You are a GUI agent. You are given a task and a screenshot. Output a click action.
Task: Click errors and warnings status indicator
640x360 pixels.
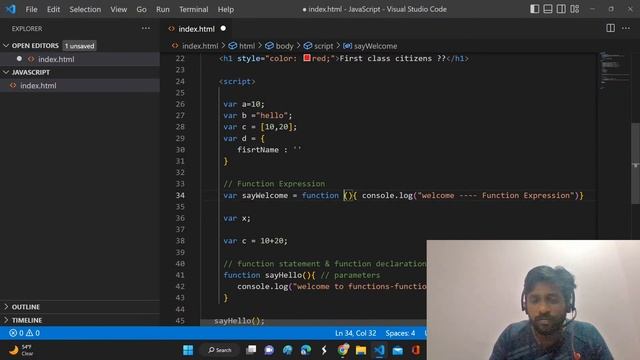point(24,333)
